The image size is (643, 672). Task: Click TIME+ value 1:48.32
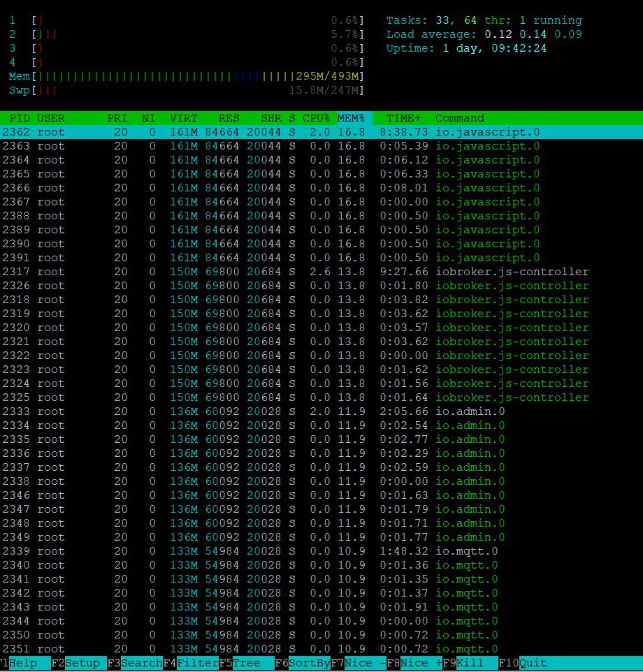pos(404,551)
